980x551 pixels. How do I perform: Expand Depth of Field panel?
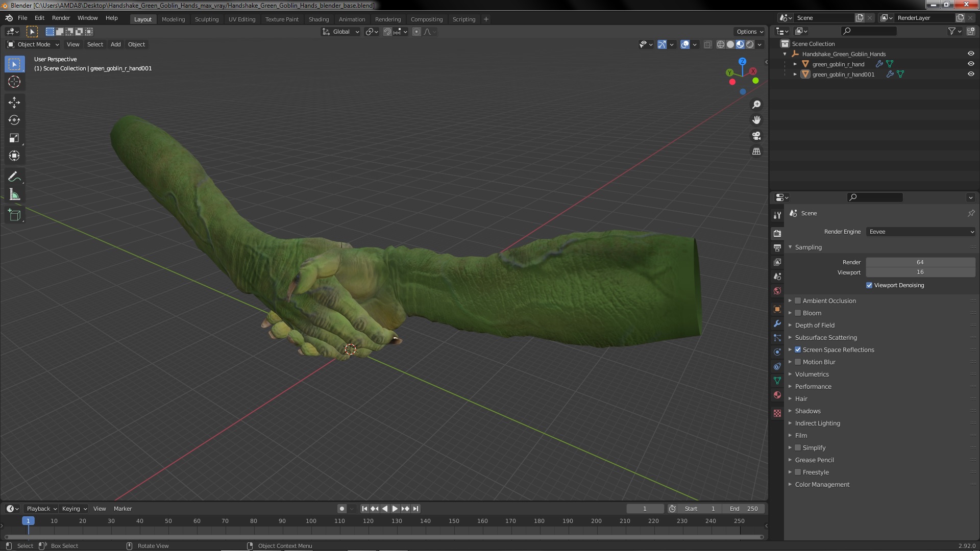coord(815,325)
